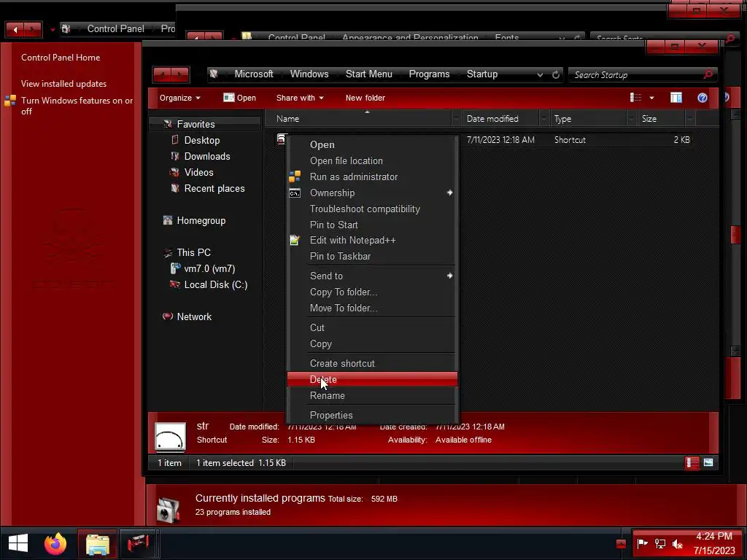Choose Pin to Start
This screenshot has width=747, height=560.
point(372,225)
